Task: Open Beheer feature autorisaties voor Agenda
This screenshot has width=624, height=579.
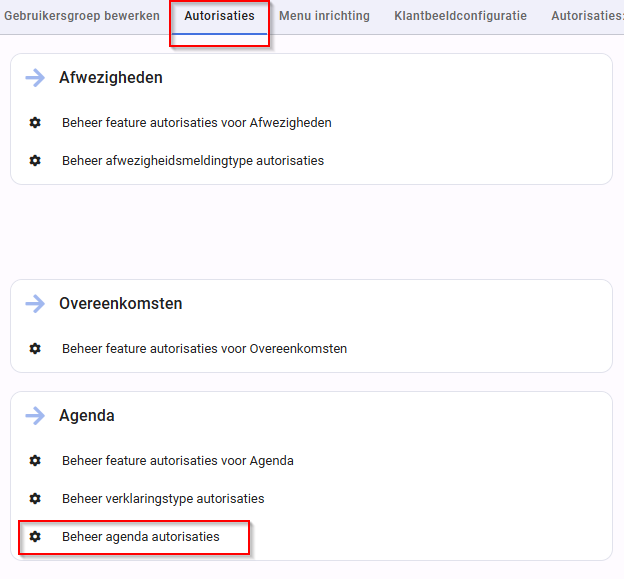Action: pyautogui.click(x=178, y=461)
